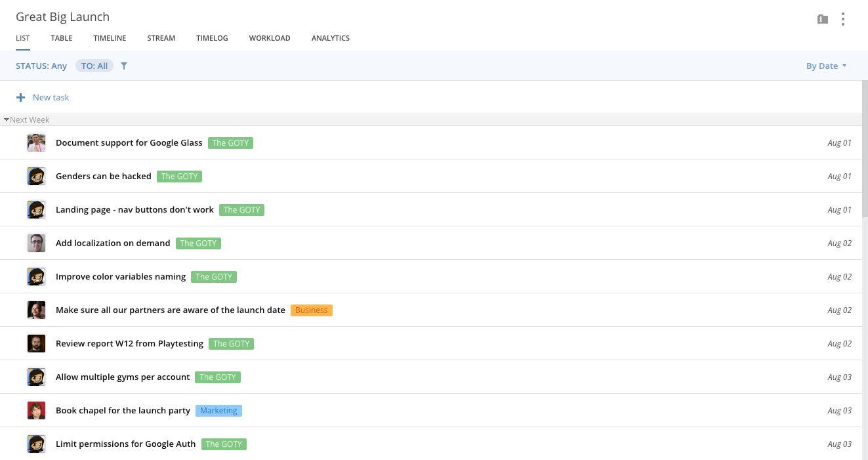
Task: Click assignee avatar for Improve color variables naming
Action: (36, 276)
